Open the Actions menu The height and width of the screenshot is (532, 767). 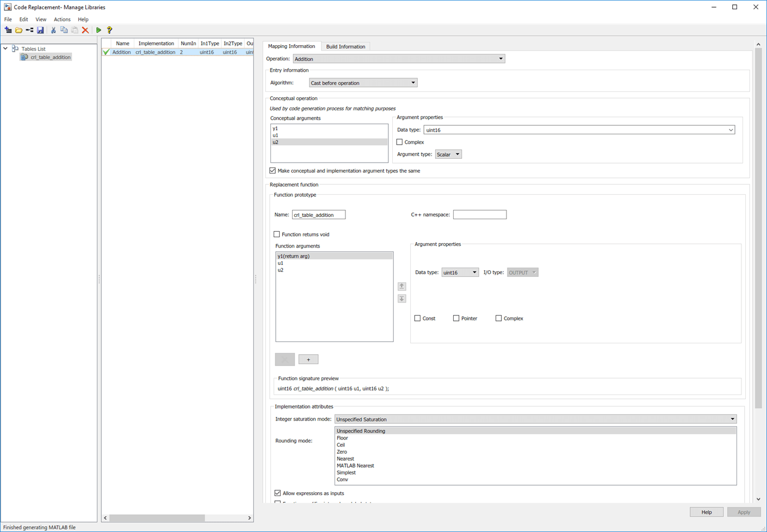click(x=62, y=20)
